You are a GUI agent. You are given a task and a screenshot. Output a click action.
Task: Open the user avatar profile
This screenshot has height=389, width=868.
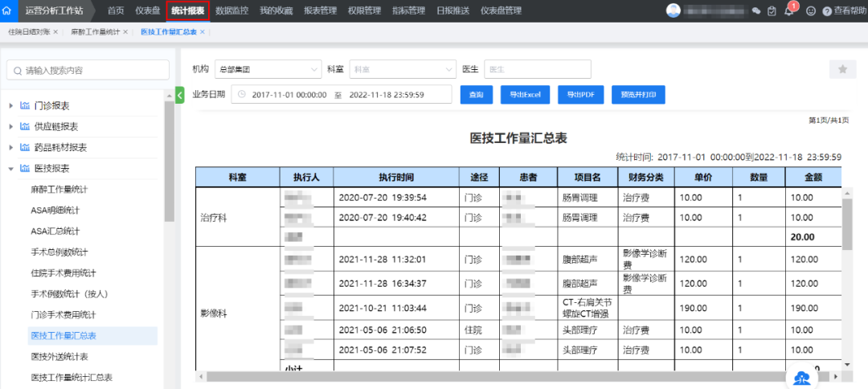674,10
